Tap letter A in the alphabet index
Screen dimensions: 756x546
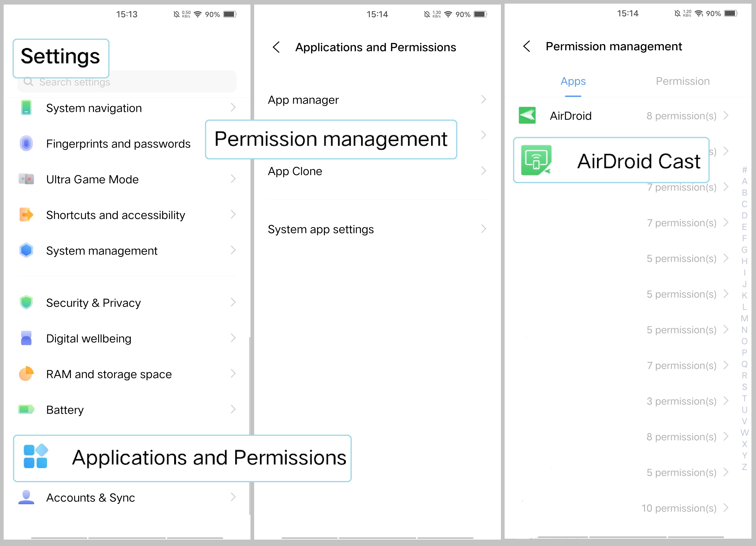click(x=744, y=182)
